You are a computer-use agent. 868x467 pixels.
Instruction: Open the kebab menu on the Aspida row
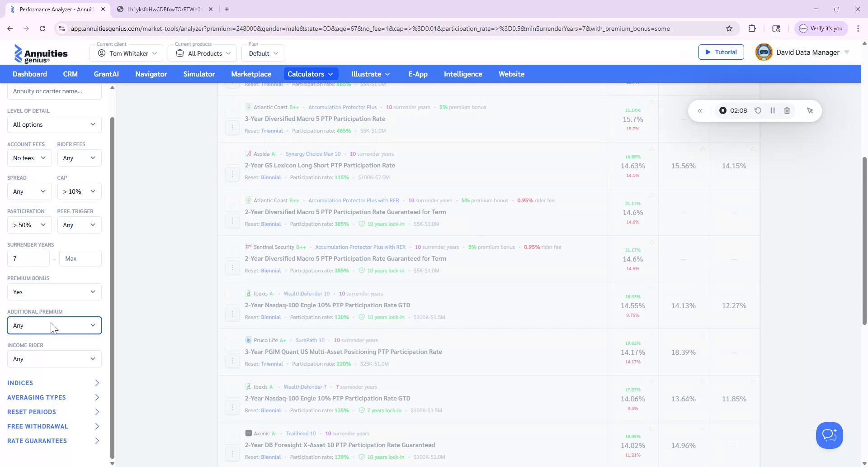pyautogui.click(x=232, y=174)
